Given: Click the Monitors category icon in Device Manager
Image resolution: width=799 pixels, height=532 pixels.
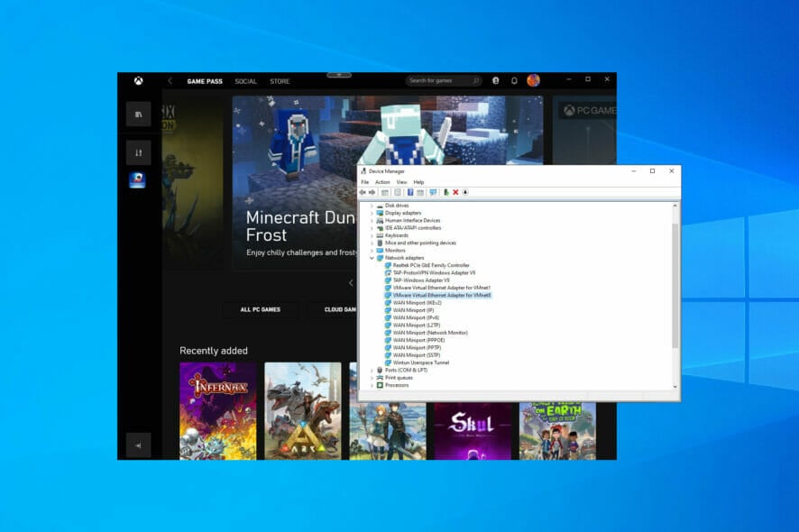Looking at the screenshot, I should pos(380,251).
